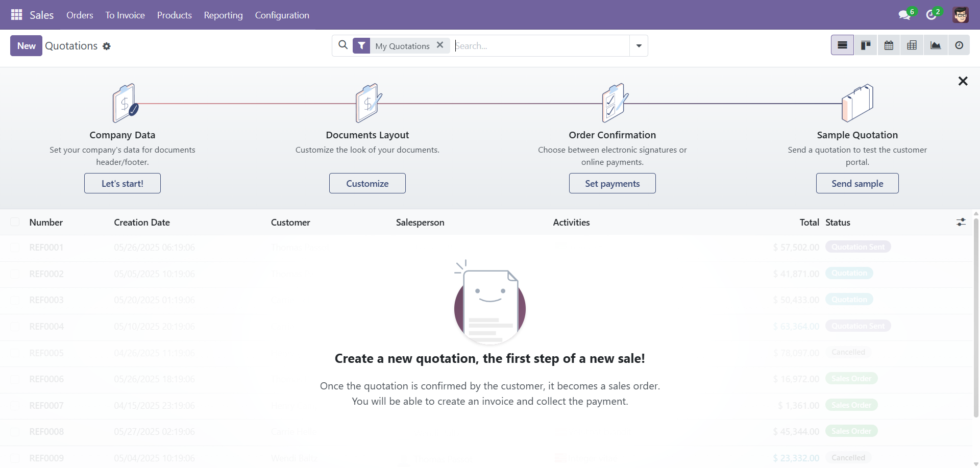Open the activities clock icon in the navbar

click(931, 15)
